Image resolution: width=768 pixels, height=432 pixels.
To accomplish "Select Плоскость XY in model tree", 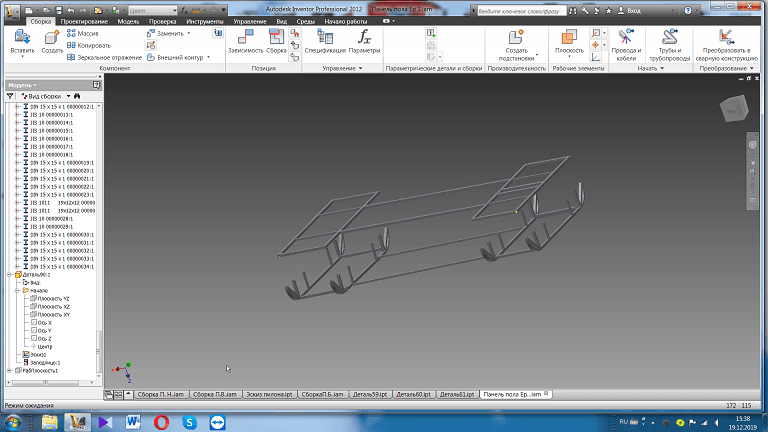I will click(x=52, y=314).
